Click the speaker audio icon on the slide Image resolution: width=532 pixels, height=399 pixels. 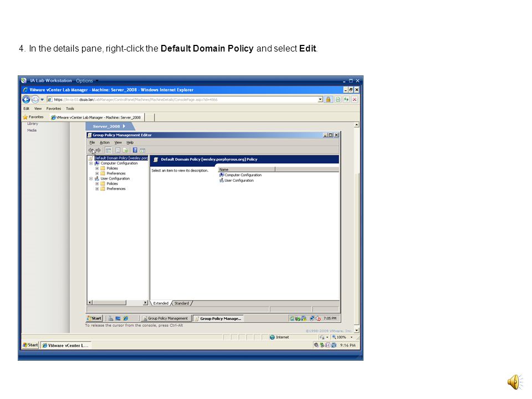(x=515, y=382)
